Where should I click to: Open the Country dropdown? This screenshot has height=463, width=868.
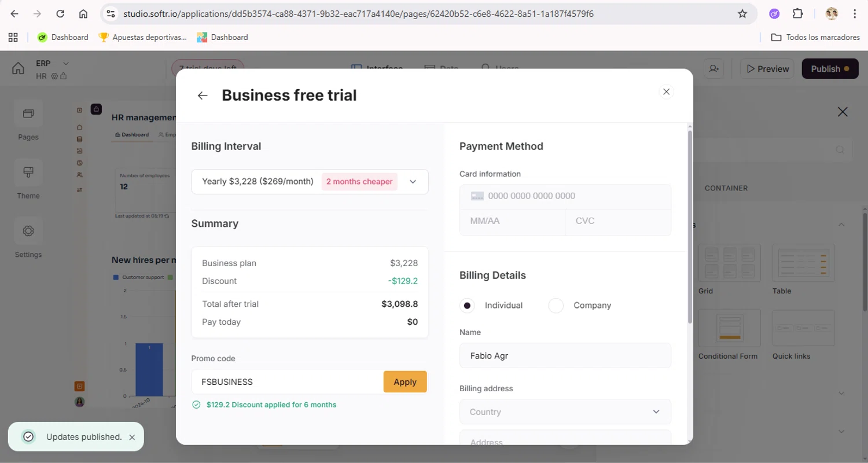[565, 412]
